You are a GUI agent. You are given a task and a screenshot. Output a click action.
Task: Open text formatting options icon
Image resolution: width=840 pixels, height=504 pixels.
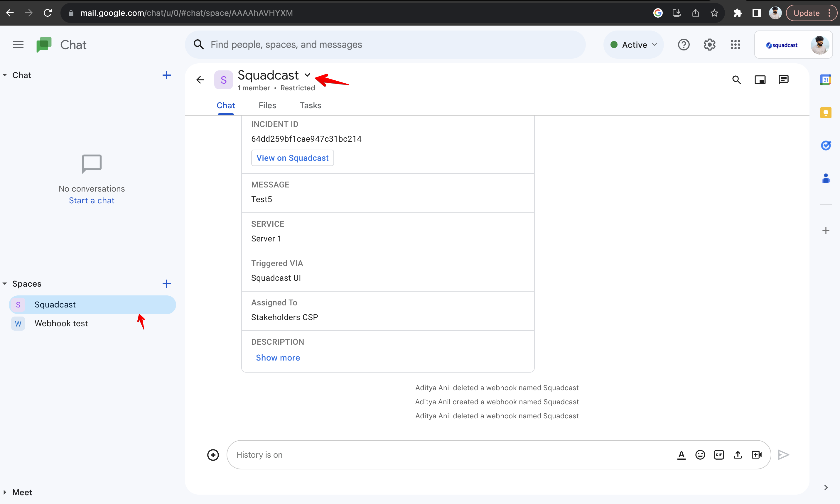(681, 454)
